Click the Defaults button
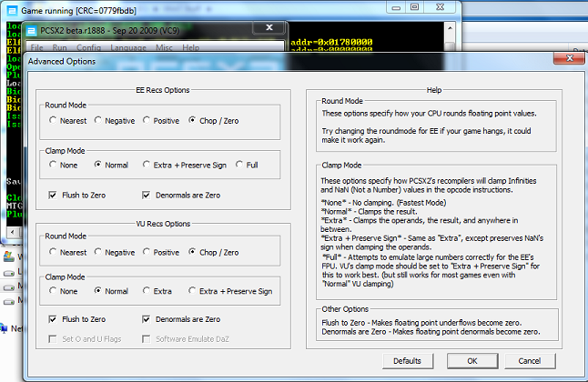588x382 pixels. (x=408, y=361)
